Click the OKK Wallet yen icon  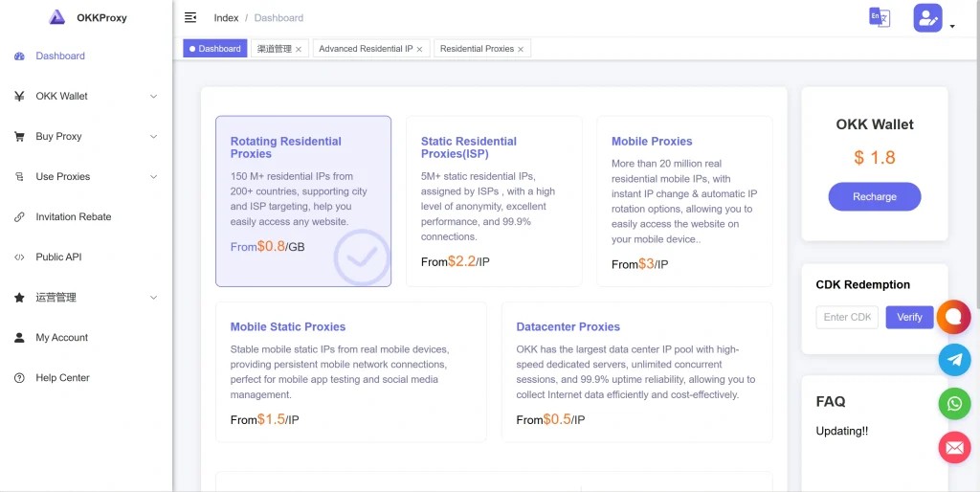pos(19,97)
